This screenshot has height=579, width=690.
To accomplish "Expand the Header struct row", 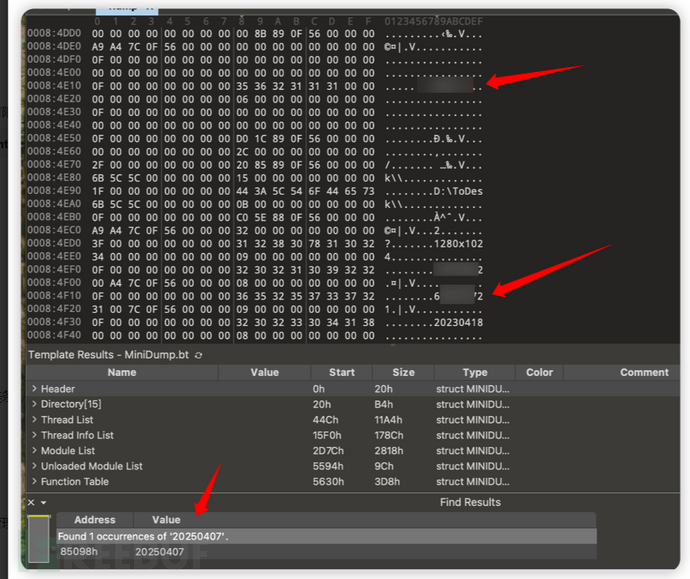I will [x=34, y=388].
